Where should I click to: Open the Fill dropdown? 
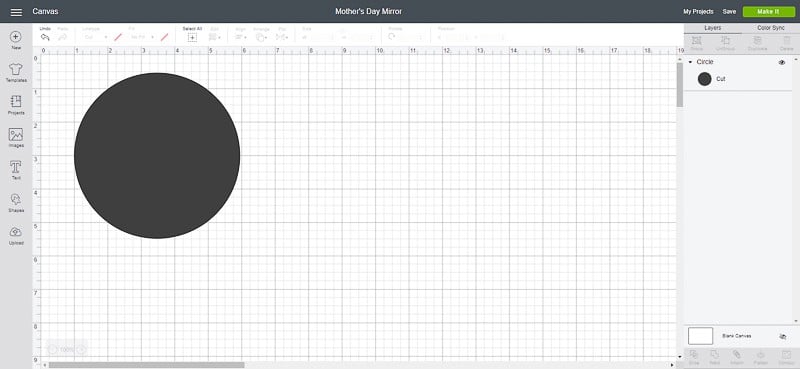(142, 37)
